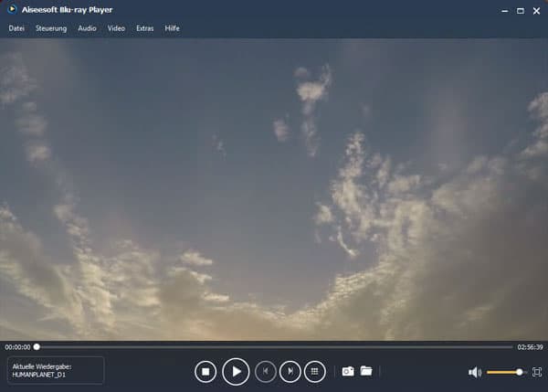Open the Steuerung menu
This screenshot has width=548, height=392.
(x=51, y=28)
